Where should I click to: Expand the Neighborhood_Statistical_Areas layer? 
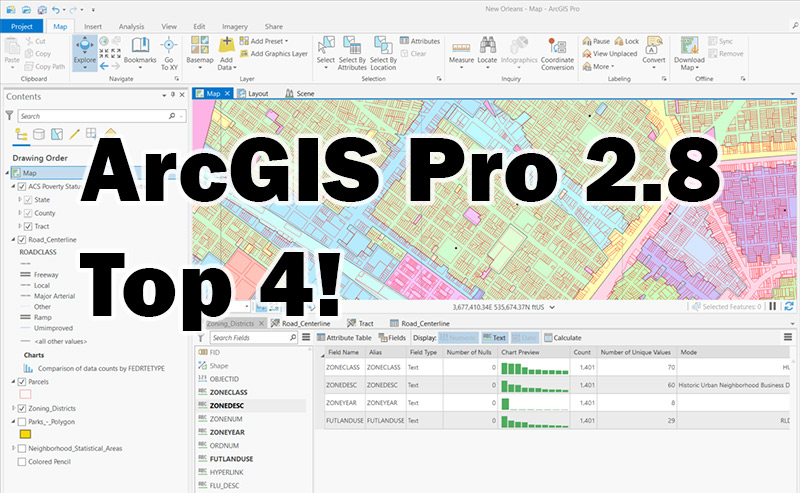[x=13, y=448]
